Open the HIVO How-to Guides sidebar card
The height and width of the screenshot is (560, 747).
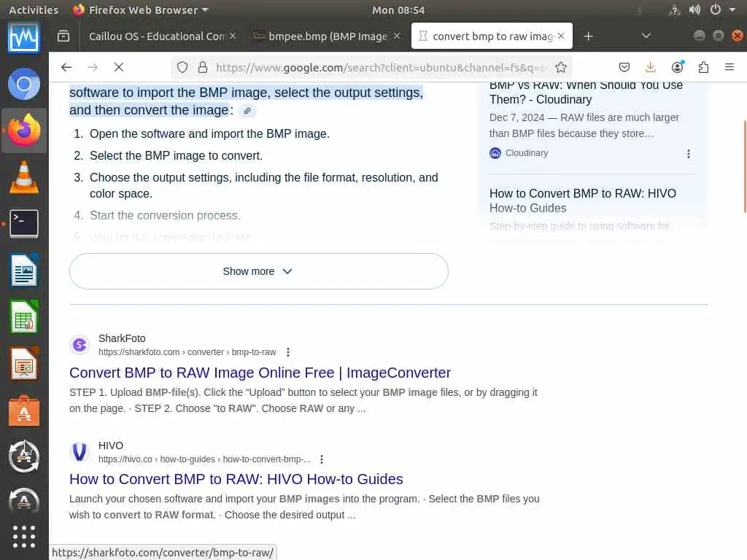click(x=583, y=201)
